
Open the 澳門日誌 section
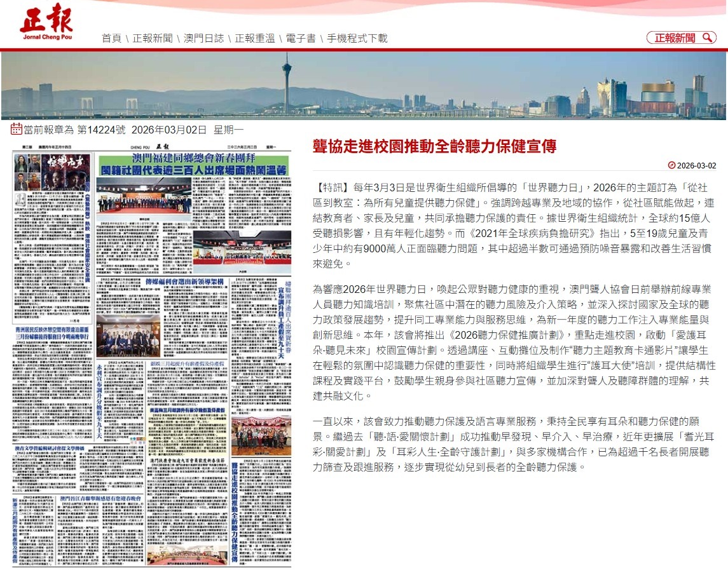[203, 38]
